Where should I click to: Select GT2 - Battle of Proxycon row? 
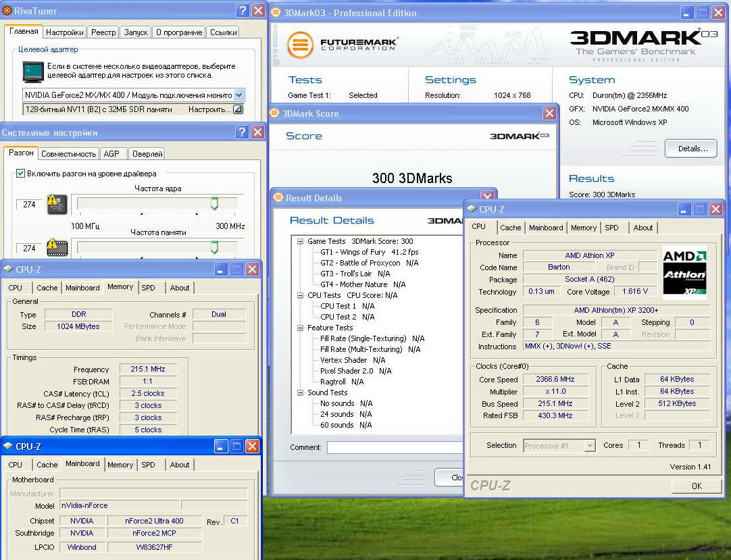tap(370, 263)
